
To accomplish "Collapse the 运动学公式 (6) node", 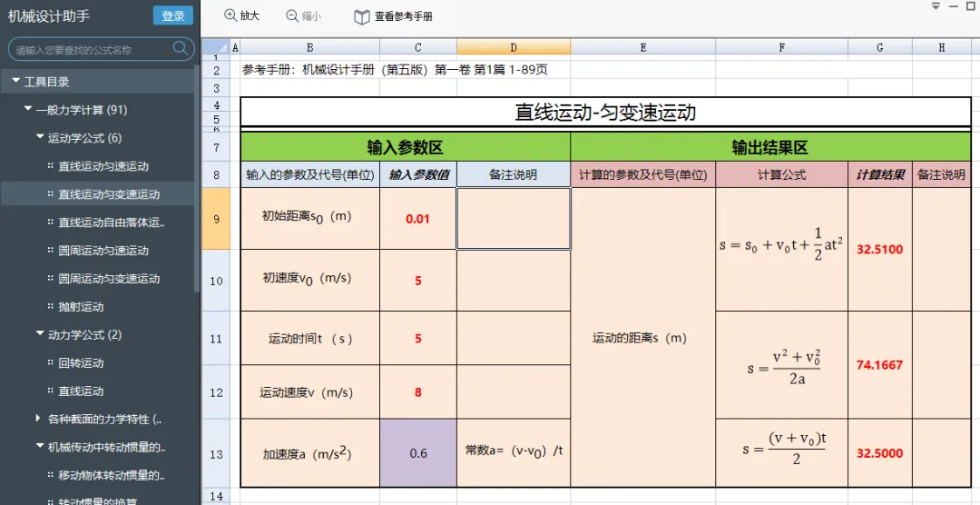I will point(40,137).
